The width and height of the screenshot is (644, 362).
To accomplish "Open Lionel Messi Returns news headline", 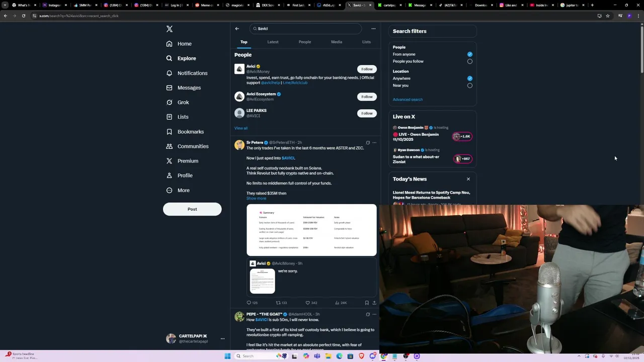I will click(431, 195).
